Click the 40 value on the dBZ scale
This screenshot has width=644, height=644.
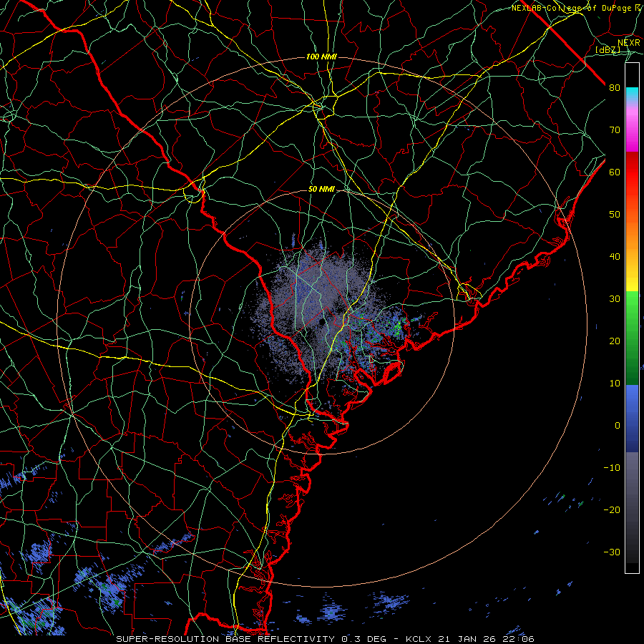(615, 257)
